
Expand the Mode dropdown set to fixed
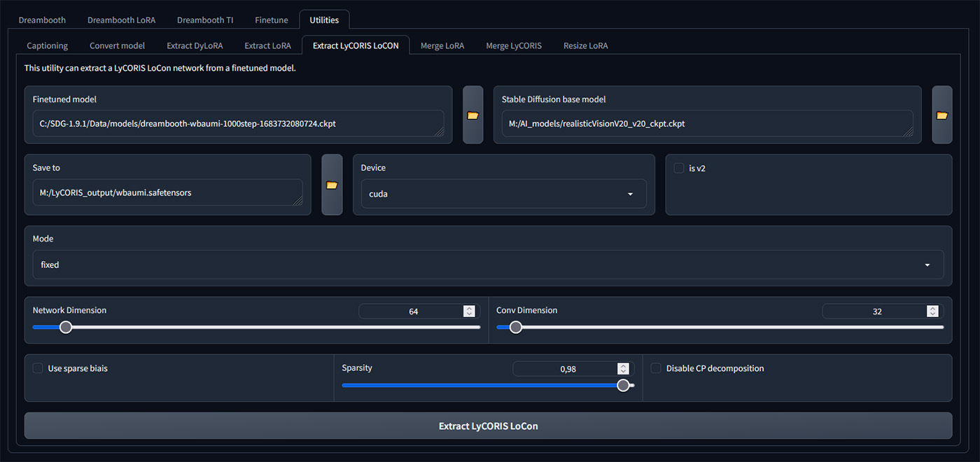tap(487, 265)
